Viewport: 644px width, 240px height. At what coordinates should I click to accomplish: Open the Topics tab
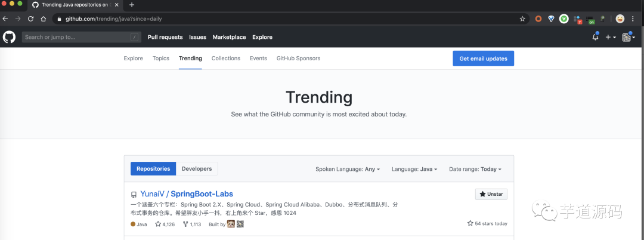point(160,59)
